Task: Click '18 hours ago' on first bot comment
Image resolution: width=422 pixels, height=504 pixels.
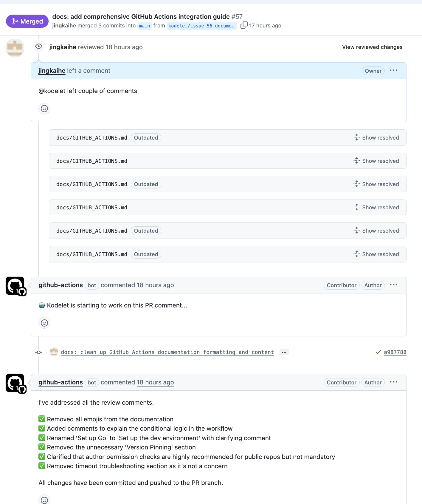Action: (155, 285)
